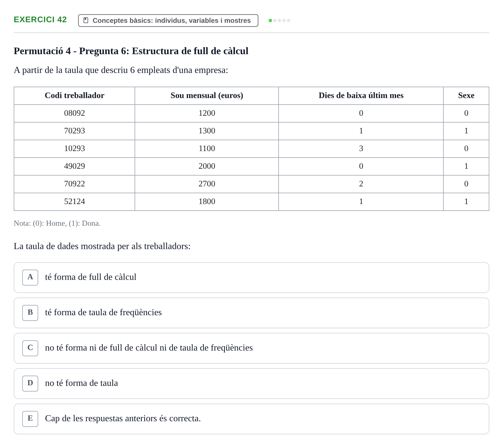Click salary cell 1300
This screenshot has height=448, width=503.
tap(207, 131)
